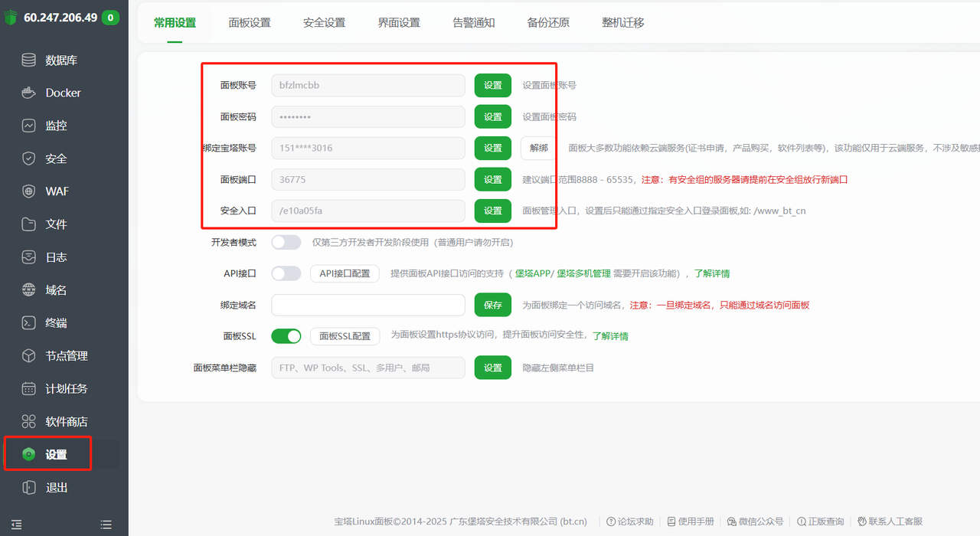Open the sidebar menu list icon at bottom
The height and width of the screenshot is (536, 980).
click(106, 525)
